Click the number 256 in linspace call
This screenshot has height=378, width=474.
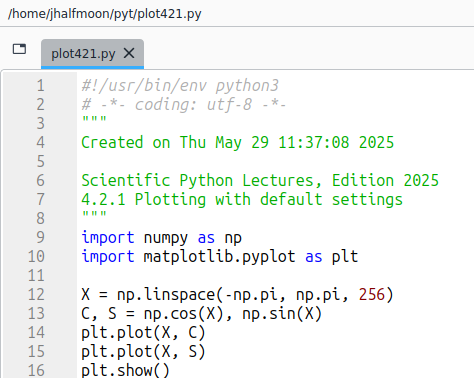372,295
